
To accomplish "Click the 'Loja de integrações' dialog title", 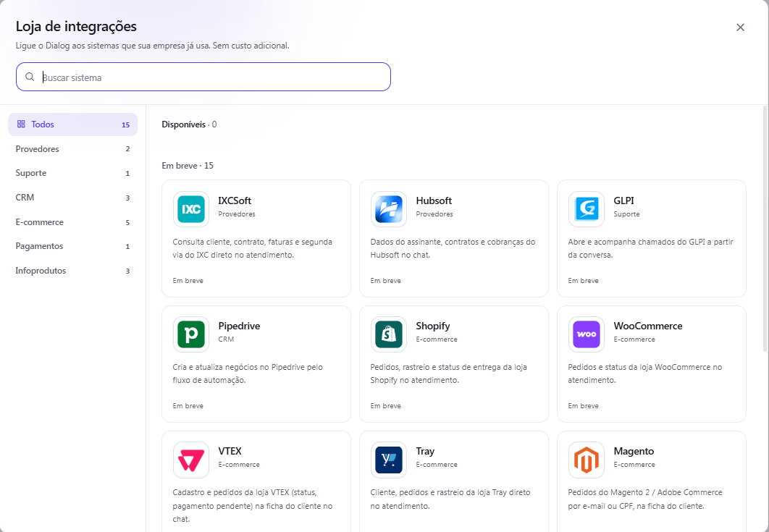I will pos(76,26).
